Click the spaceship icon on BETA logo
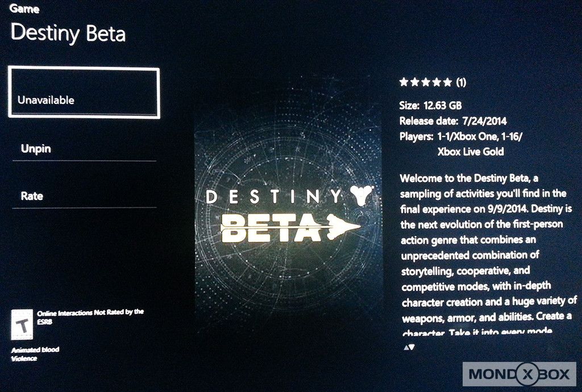 click(344, 226)
